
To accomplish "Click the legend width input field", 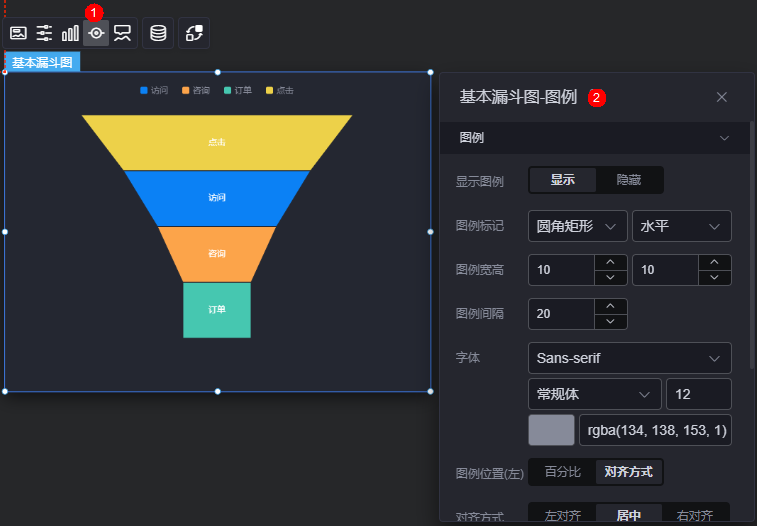I will click(561, 270).
